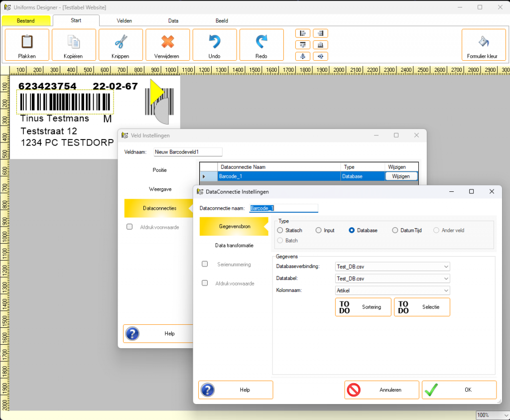
Task: Align selected fields to the top edge
Action: pos(302,44)
